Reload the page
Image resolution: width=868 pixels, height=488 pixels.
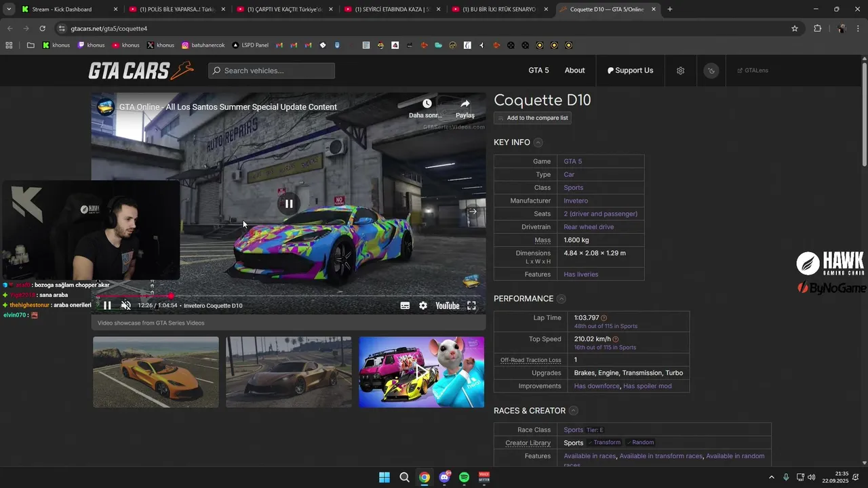point(42,28)
